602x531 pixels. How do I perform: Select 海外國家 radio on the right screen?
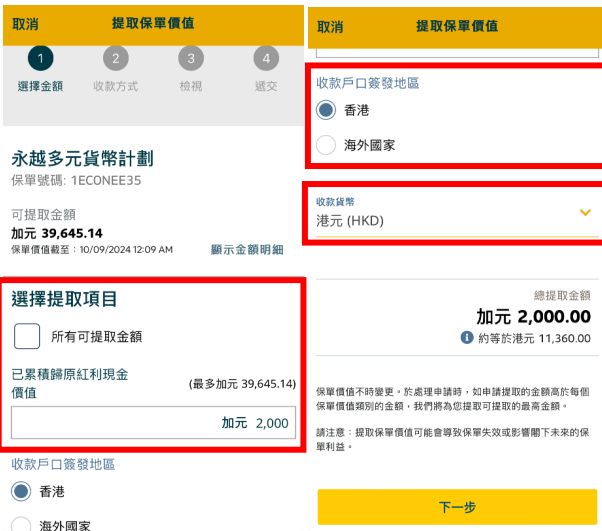[326, 145]
